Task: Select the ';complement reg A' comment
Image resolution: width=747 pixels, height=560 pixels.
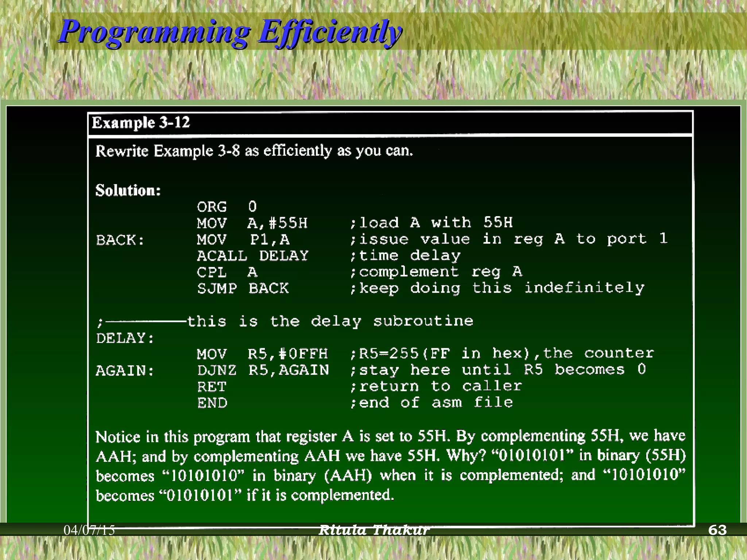Action: (436, 272)
